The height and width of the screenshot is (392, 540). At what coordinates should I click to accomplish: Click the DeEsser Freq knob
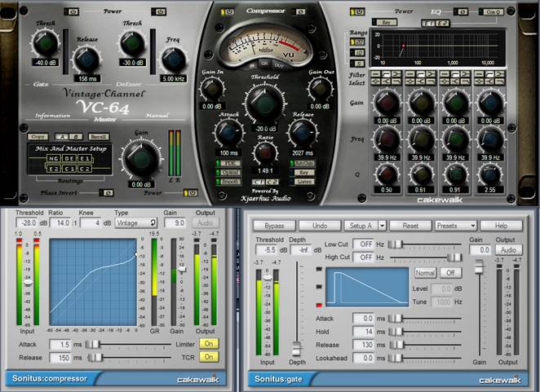pyautogui.click(x=173, y=59)
